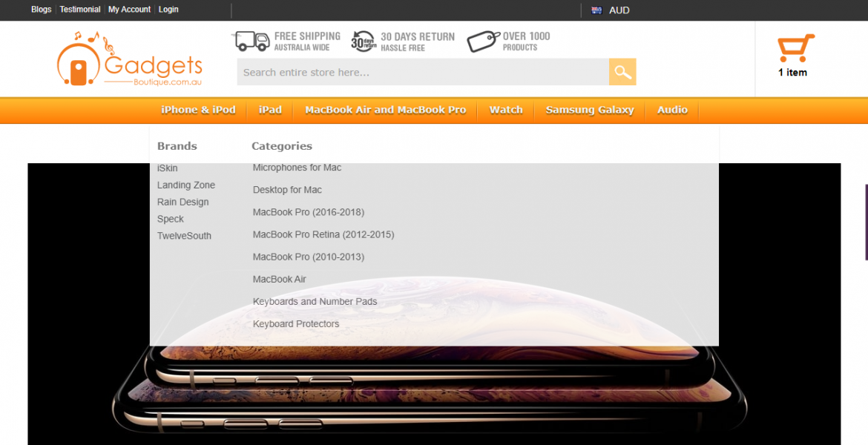
Task: Open the MacBook Air and MacBook Pro menu
Action: (x=385, y=110)
